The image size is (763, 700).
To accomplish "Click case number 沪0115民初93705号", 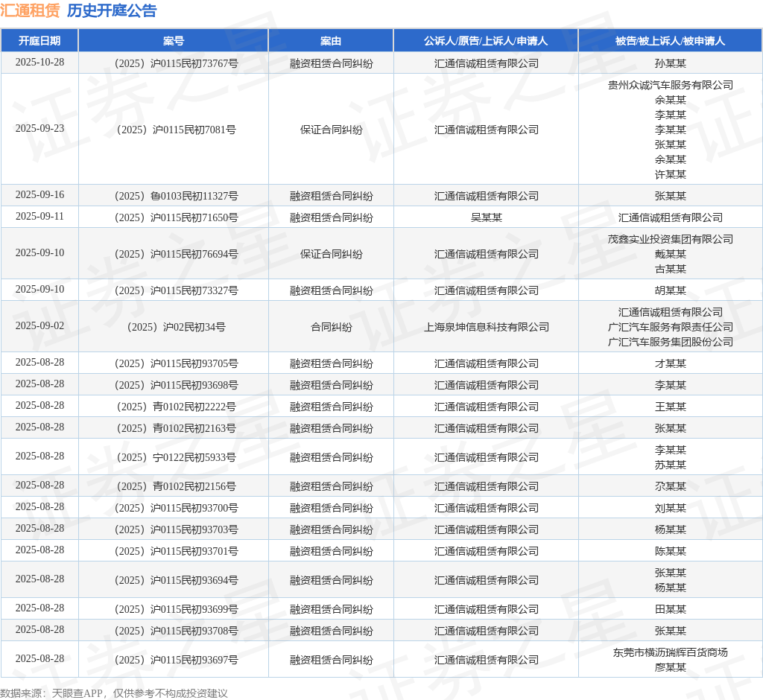I will point(176,363).
